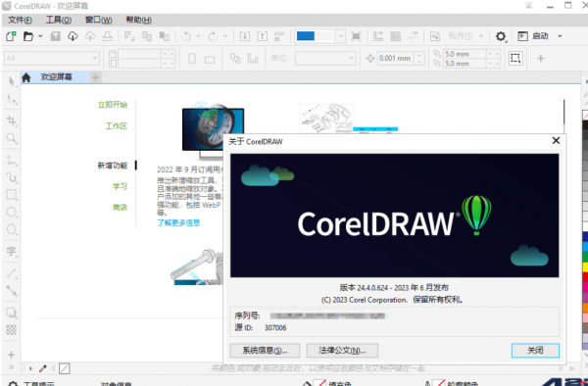This screenshot has height=386, width=588.
Task: Open the A4 page size dropdown
Action: pyautogui.click(x=95, y=59)
